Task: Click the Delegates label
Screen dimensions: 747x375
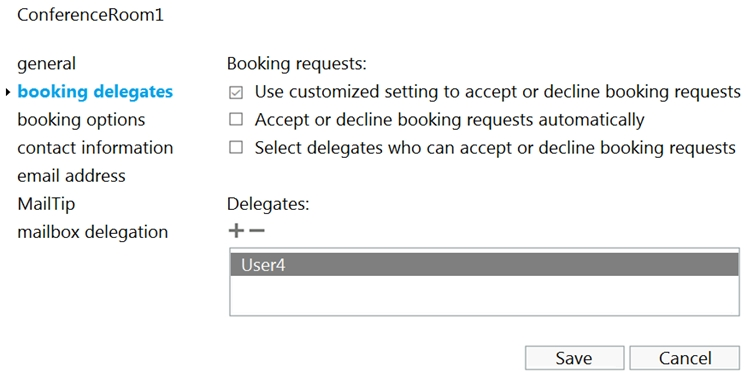Action: pos(268,204)
